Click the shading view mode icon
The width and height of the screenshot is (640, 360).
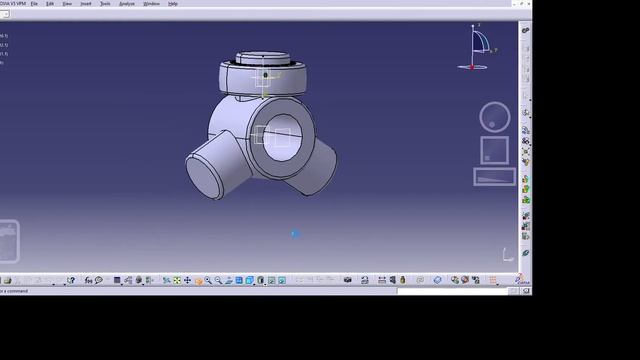pos(261,280)
